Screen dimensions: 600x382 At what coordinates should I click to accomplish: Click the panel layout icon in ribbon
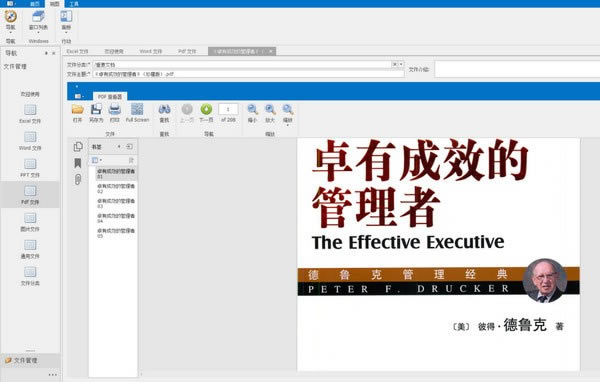(66, 17)
